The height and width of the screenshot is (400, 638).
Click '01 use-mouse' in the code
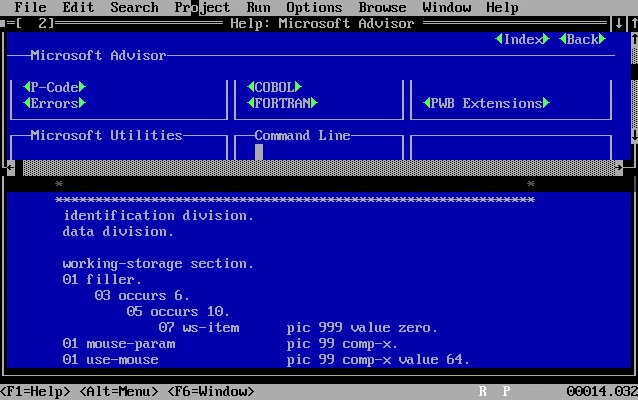click(110, 359)
